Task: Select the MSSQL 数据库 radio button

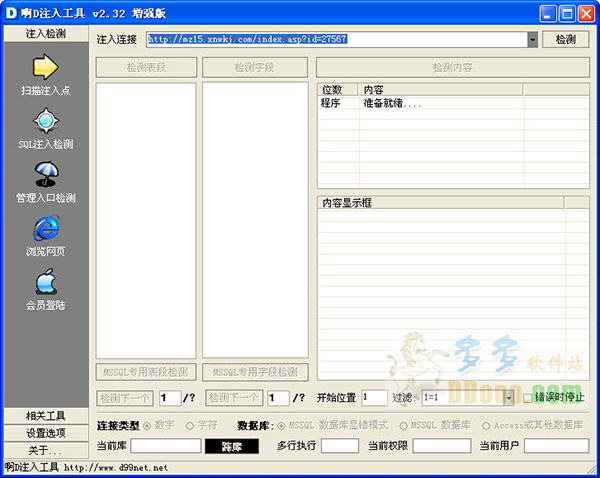Action: 403,426
